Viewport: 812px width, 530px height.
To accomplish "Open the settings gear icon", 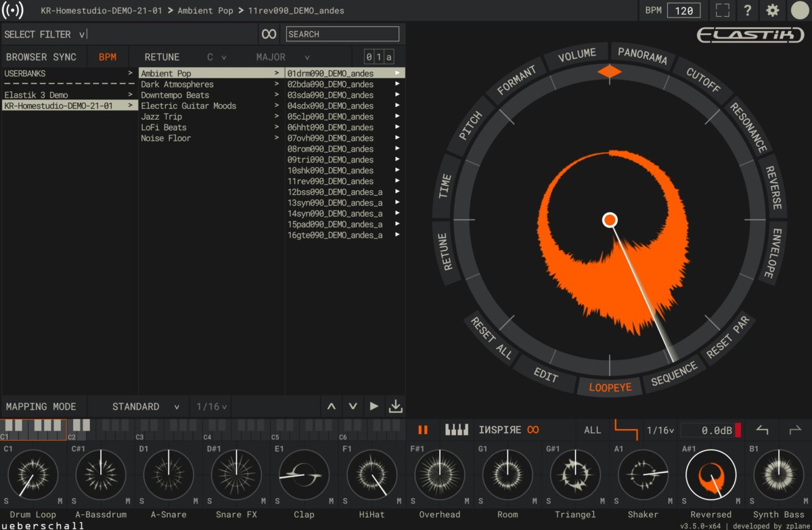I will click(772, 10).
